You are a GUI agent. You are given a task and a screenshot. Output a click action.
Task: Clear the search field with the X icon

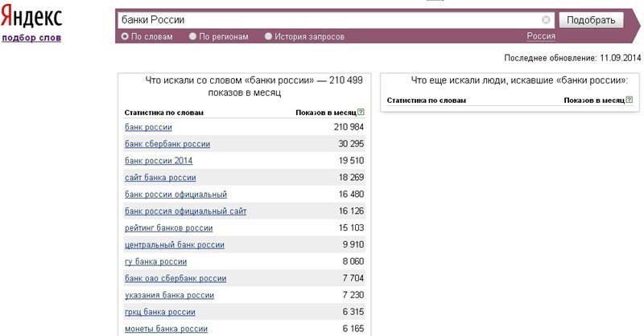pos(546,19)
